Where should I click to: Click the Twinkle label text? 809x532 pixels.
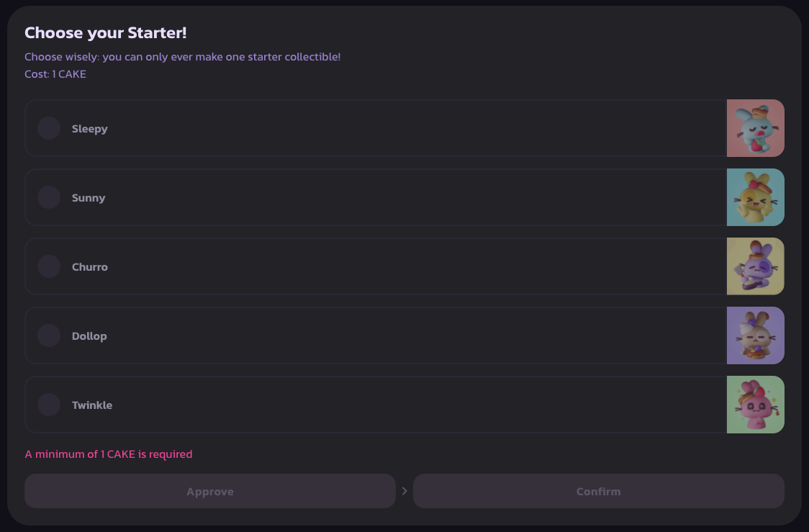point(92,405)
